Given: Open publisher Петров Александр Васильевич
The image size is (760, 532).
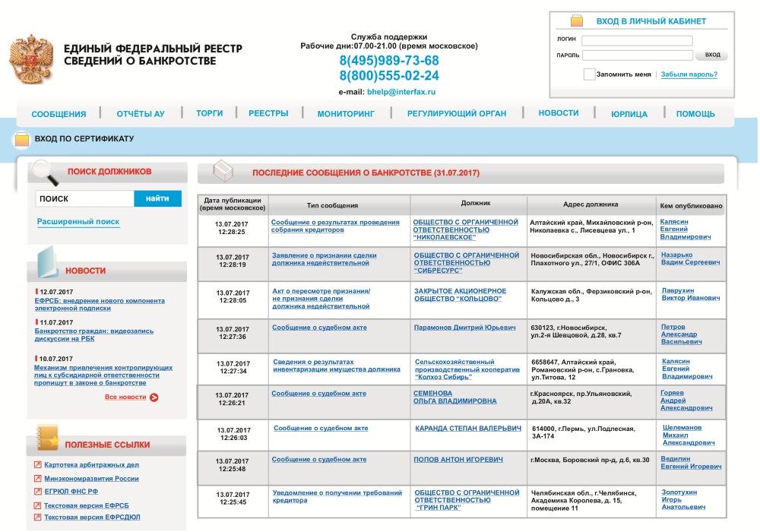Looking at the screenshot, I should [681, 334].
